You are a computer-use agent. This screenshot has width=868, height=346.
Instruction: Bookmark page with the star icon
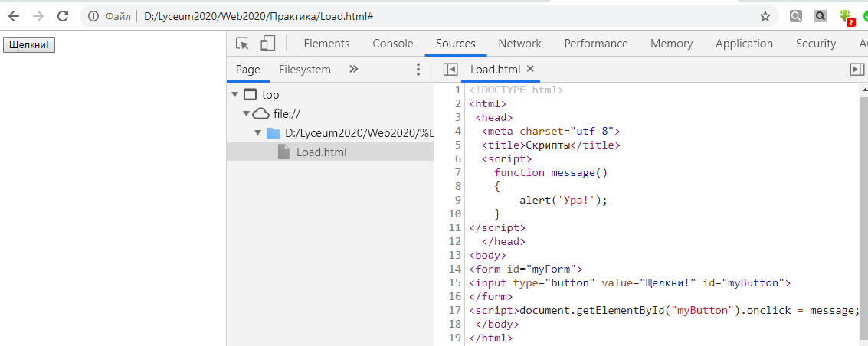click(765, 16)
